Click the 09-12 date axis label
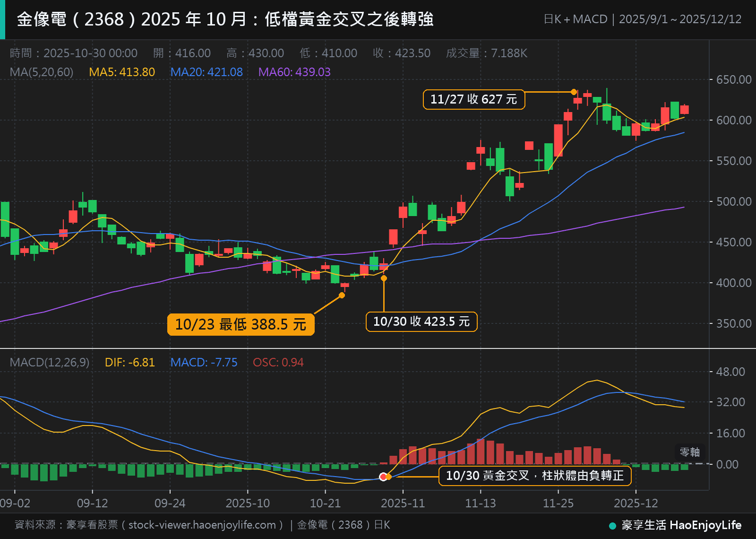This screenshot has height=539, width=756. tap(93, 503)
